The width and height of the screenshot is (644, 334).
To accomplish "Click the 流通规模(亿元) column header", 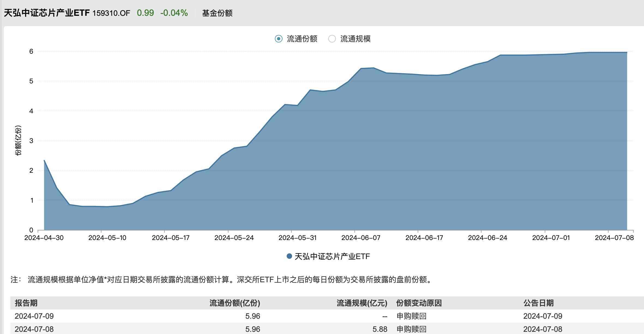I will (362, 303).
